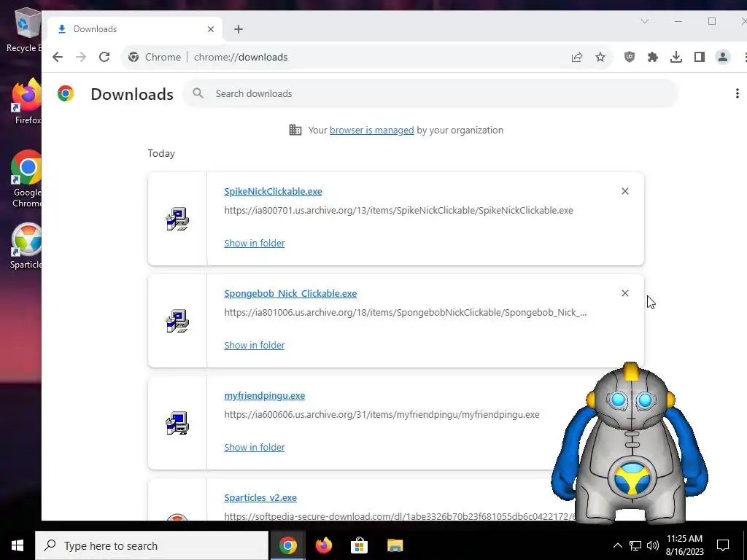Click the Today date heading

point(161,153)
